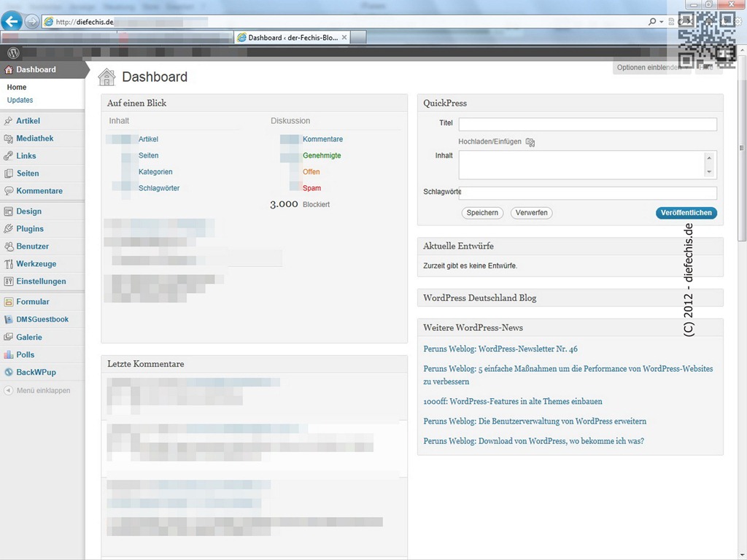Click into the QuickPress Titel field
Image resolution: width=747 pixels, height=560 pixels.
(x=587, y=124)
